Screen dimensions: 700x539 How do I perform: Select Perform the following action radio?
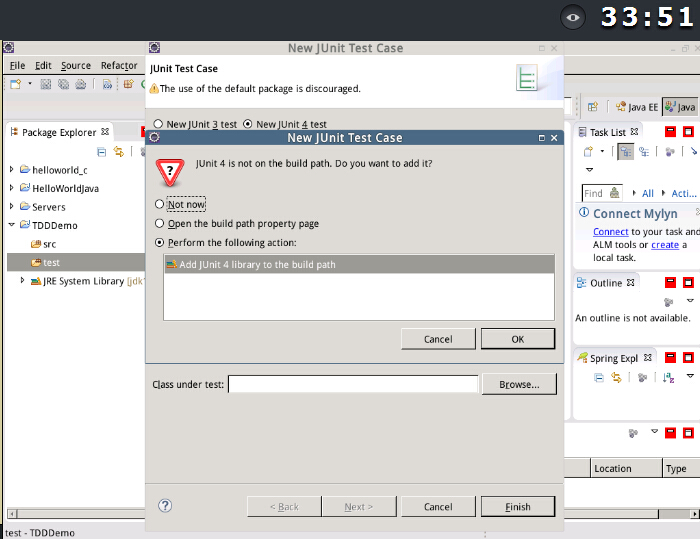(159, 242)
